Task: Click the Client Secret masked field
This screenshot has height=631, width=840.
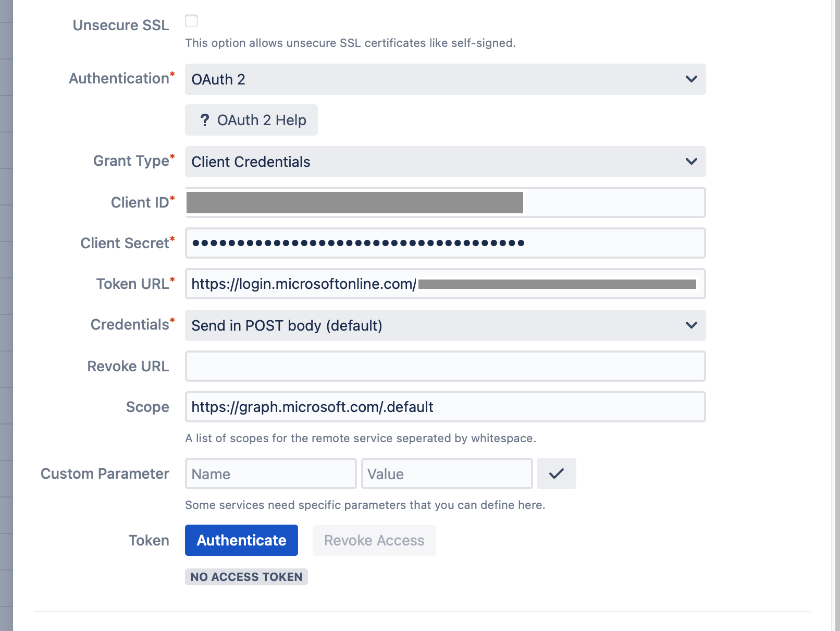Action: pyautogui.click(x=445, y=243)
